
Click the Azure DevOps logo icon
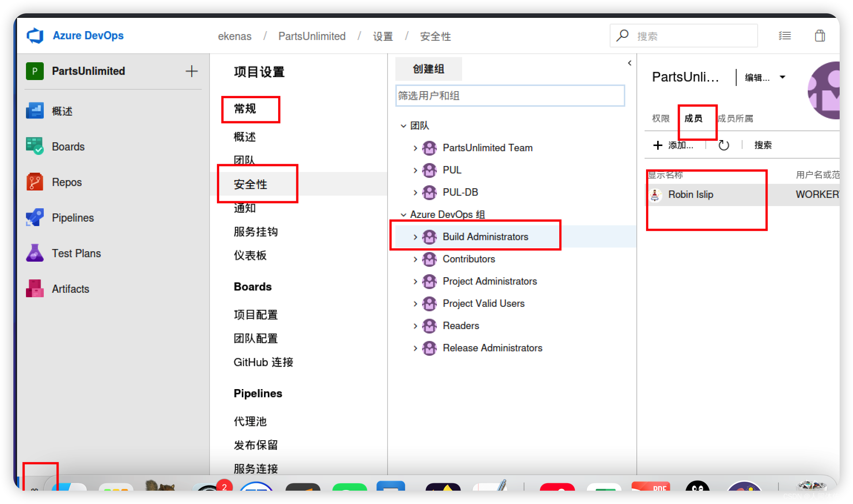point(35,36)
